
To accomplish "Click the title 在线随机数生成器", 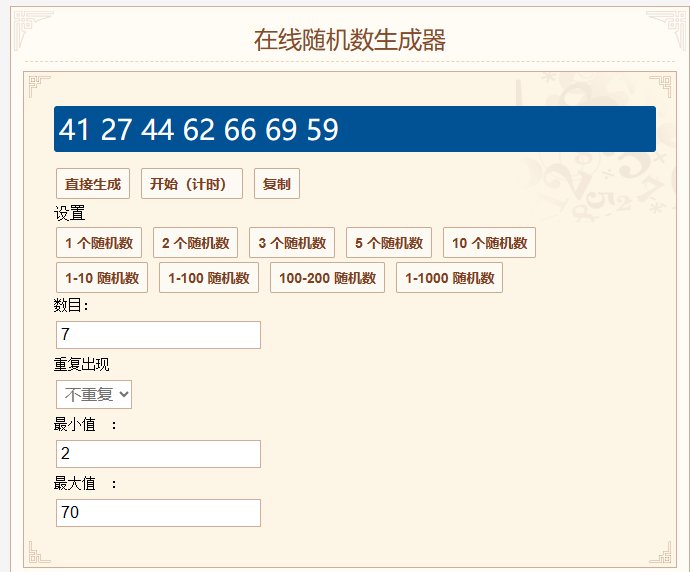I will [350, 40].
